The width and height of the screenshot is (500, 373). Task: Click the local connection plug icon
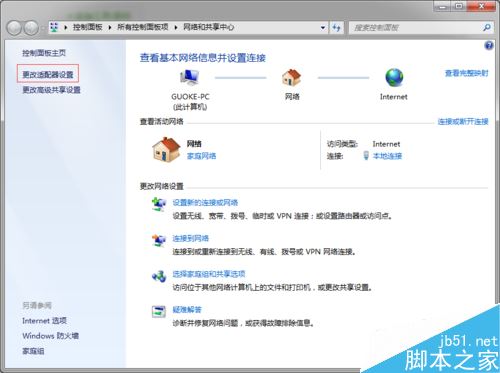click(x=366, y=155)
